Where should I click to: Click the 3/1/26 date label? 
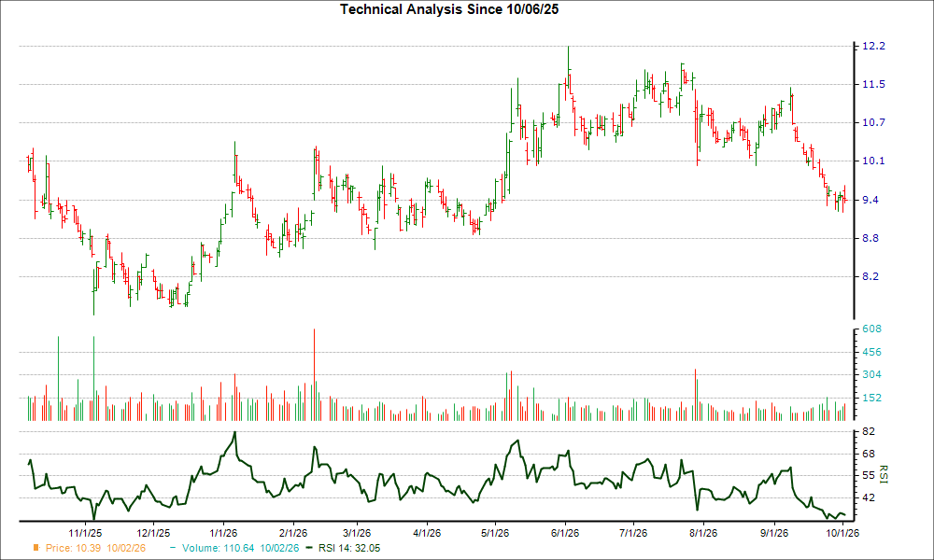[357, 533]
